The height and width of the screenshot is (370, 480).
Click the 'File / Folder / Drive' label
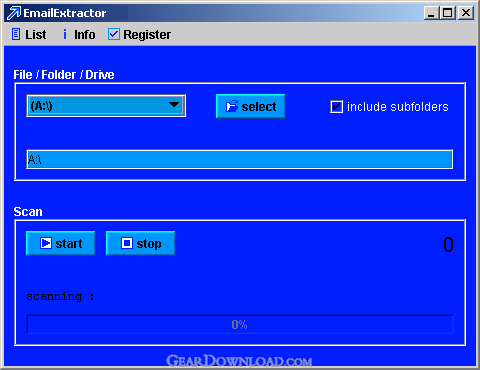[x=64, y=75]
